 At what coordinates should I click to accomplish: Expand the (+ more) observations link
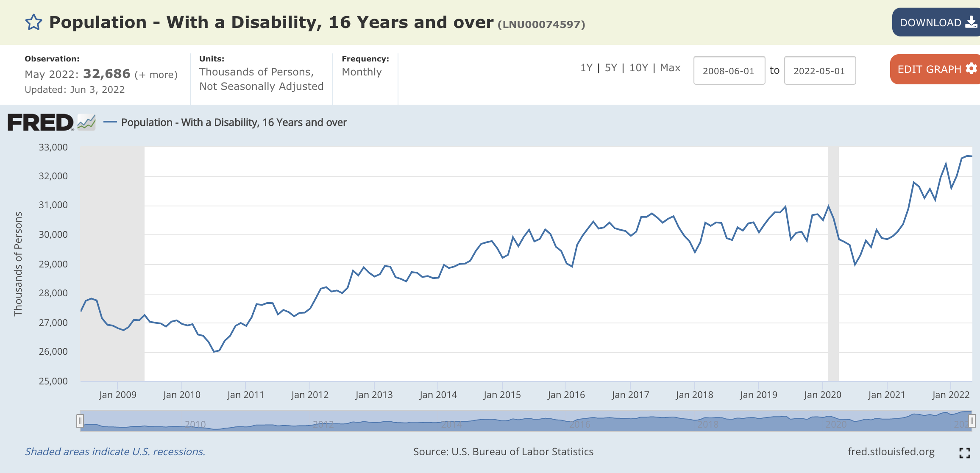tap(156, 75)
